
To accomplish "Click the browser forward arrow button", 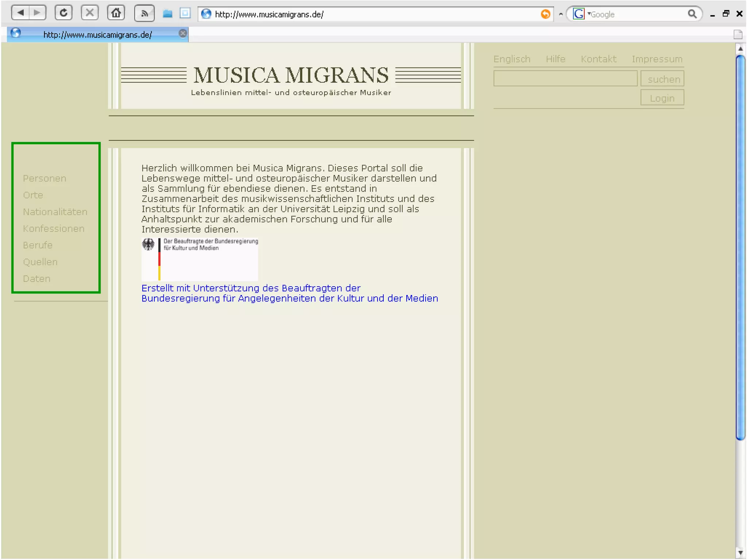I will 37,13.
